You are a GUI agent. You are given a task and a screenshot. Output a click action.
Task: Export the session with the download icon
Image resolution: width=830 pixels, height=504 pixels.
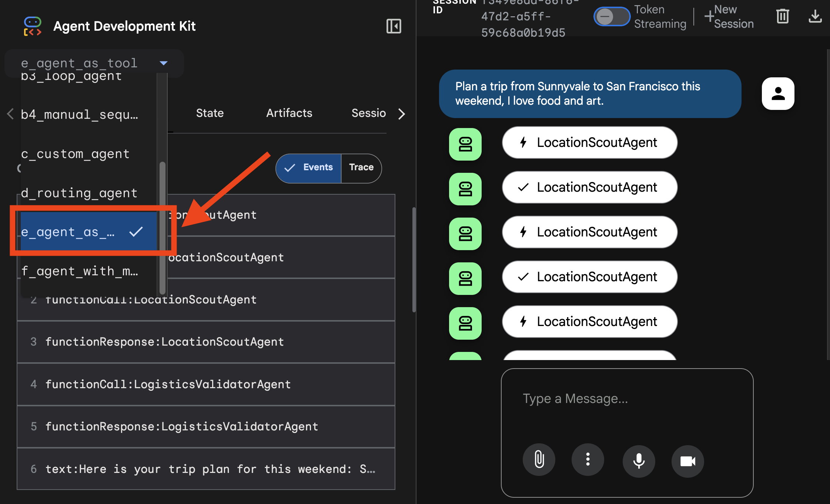tap(815, 16)
